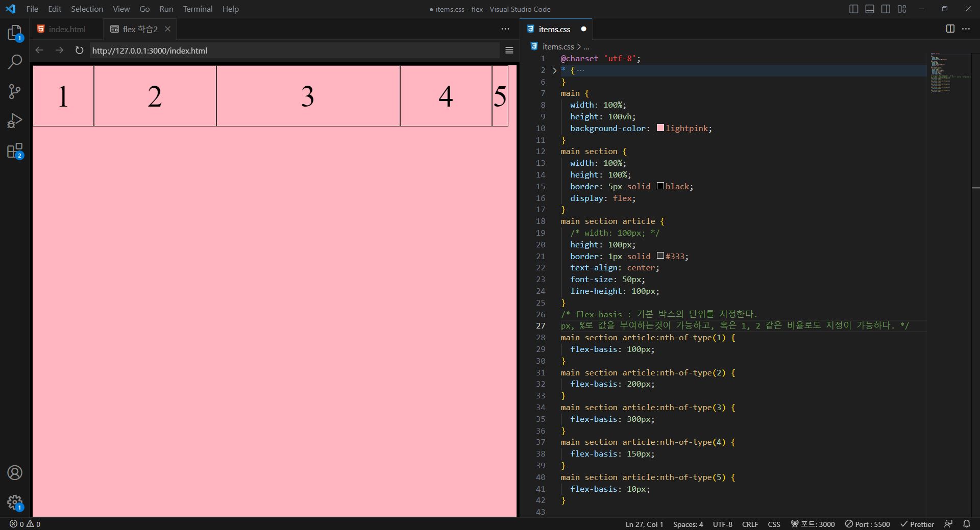Click the code minimap in the editor
This screenshot has width=980, height=530.
click(x=949, y=72)
